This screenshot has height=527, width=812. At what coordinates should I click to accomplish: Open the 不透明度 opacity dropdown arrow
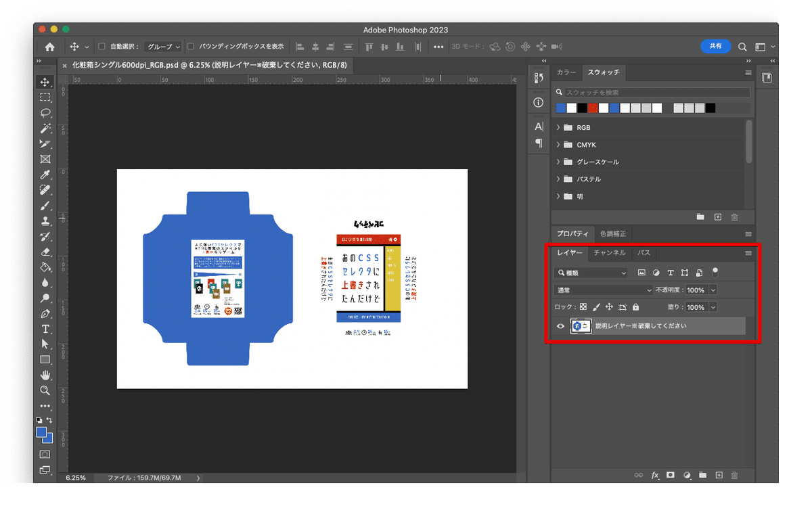click(x=713, y=290)
